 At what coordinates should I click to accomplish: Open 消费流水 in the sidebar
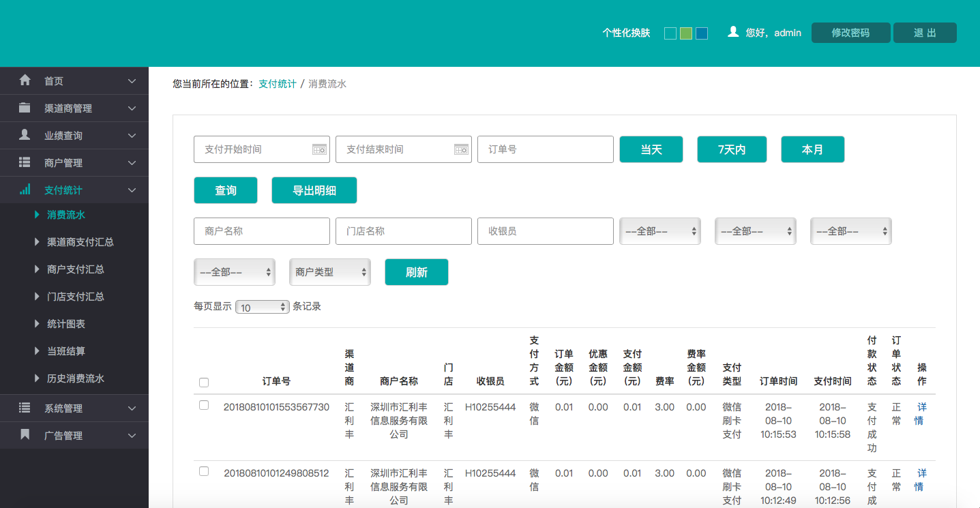coord(66,215)
